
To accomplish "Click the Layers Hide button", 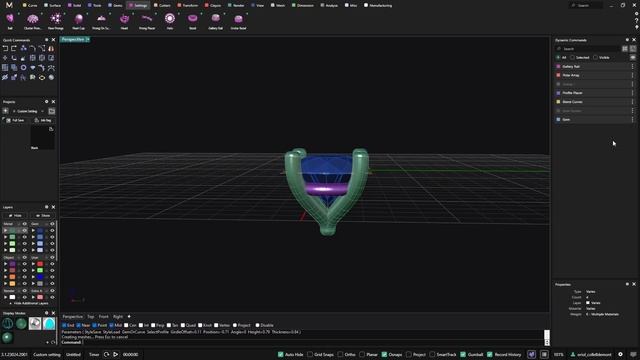I will tap(15, 216).
